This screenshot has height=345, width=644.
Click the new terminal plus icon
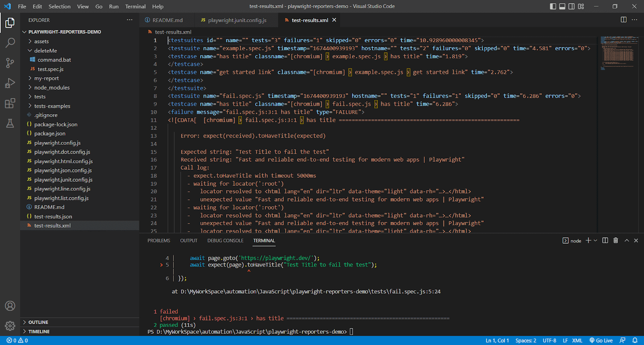pyautogui.click(x=588, y=240)
